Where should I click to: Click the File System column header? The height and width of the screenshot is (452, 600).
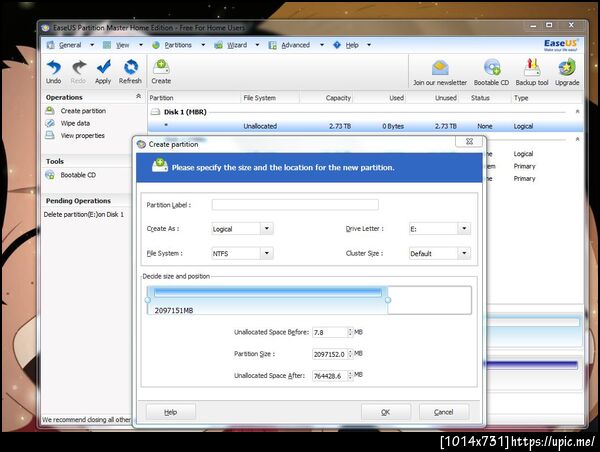pyautogui.click(x=259, y=98)
